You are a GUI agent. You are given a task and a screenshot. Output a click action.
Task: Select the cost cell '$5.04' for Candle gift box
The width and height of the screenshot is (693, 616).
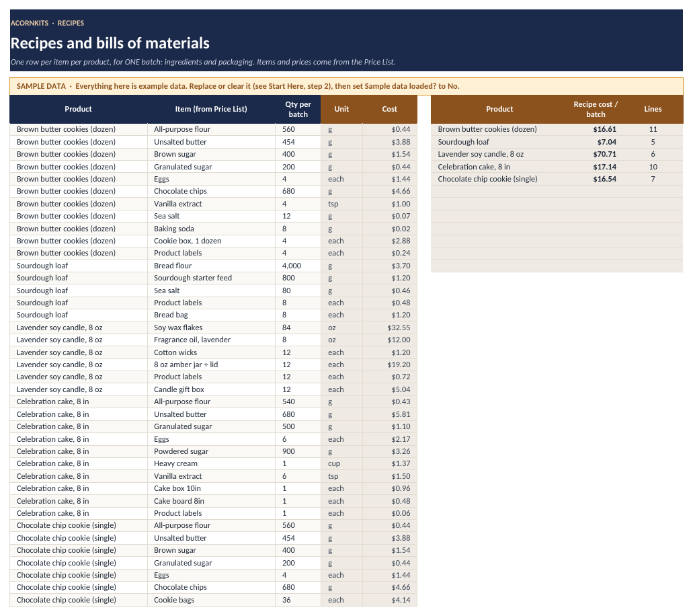coord(389,389)
